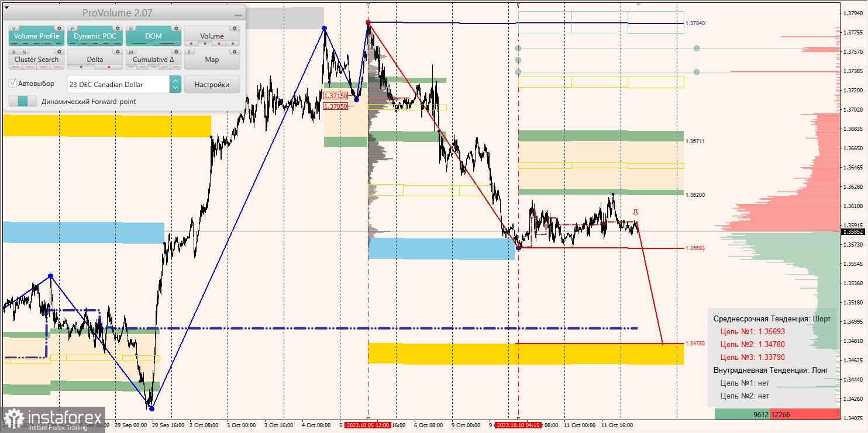Screen dimensions: 868x433
Task: Click the D hotkey tag on DOM
Action: 132,28
